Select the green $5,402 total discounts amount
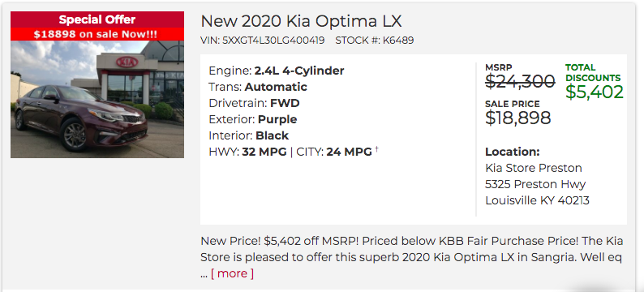The width and height of the screenshot is (644, 292). (x=595, y=92)
